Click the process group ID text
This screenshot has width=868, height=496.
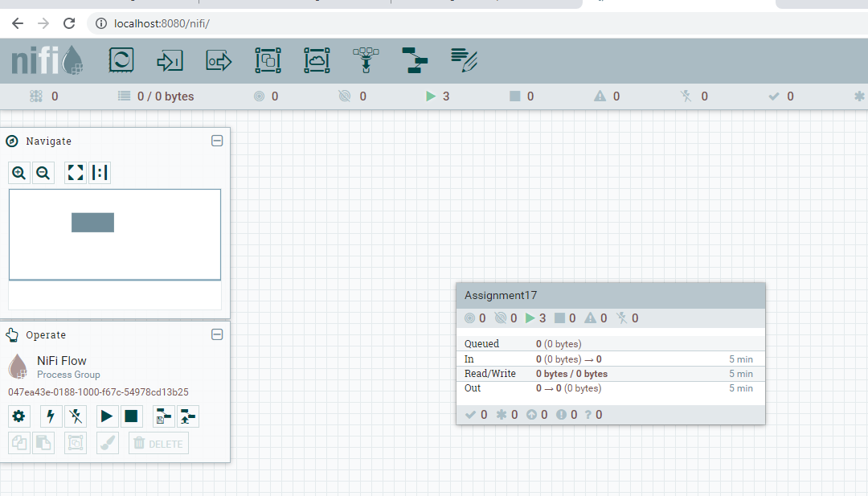click(98, 392)
